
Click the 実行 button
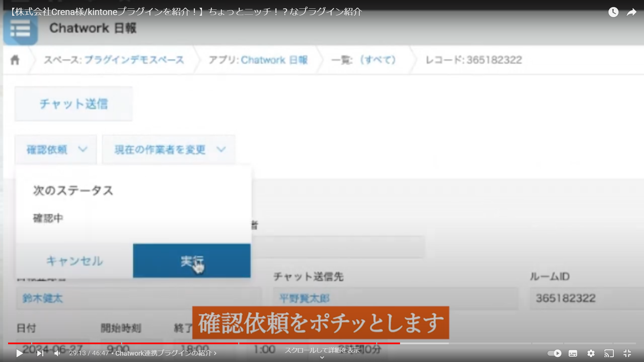192,261
